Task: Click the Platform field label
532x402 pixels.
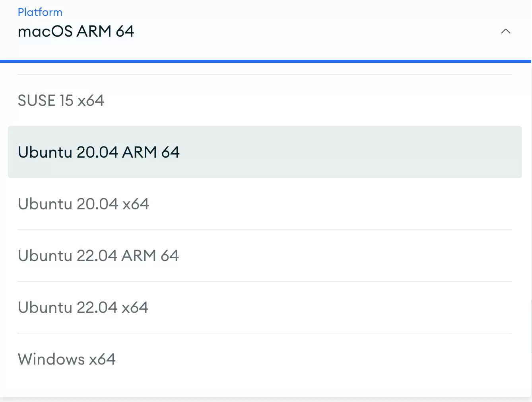Action: pos(40,12)
